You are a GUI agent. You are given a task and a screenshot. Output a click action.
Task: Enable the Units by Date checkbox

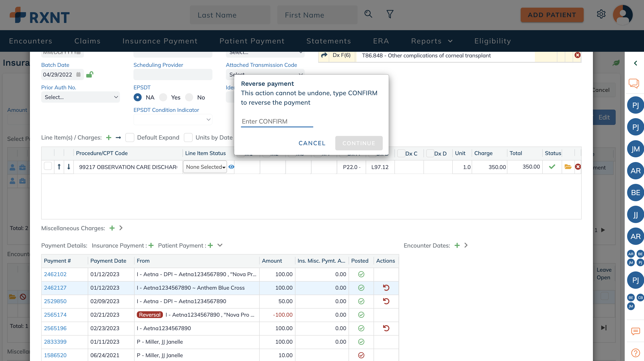tap(188, 138)
